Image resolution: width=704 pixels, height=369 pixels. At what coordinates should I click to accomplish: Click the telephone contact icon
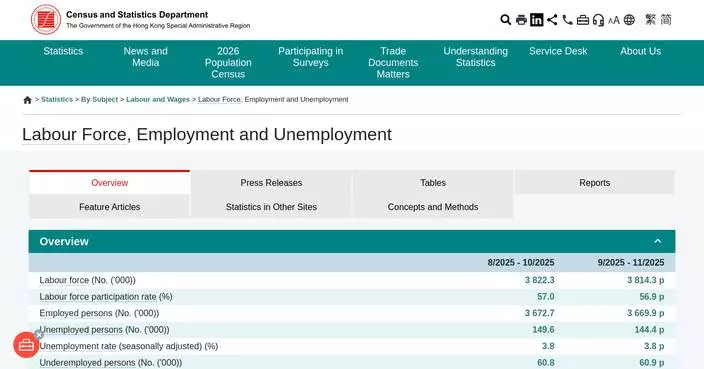click(568, 20)
